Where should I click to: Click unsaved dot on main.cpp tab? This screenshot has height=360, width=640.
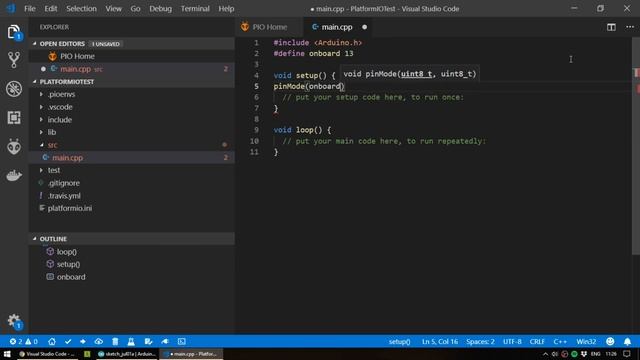364,27
